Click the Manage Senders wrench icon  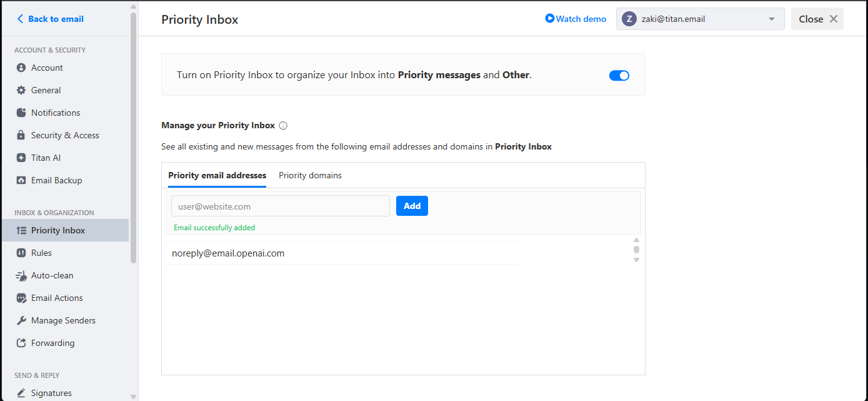click(x=21, y=320)
